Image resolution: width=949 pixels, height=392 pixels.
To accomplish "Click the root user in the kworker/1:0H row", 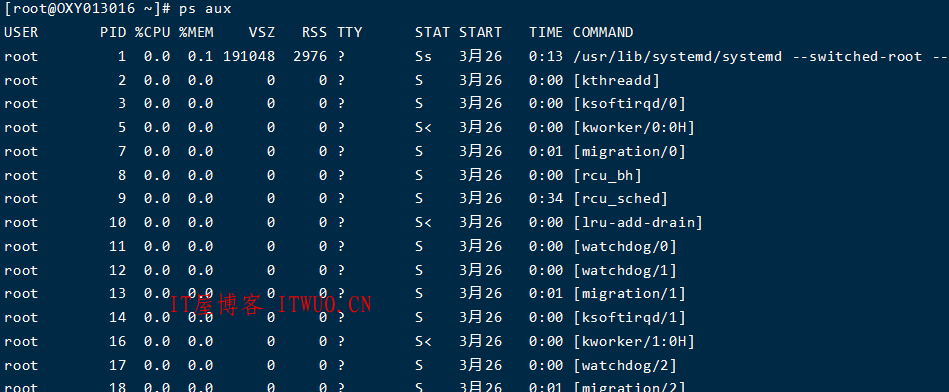I will tap(21, 341).
